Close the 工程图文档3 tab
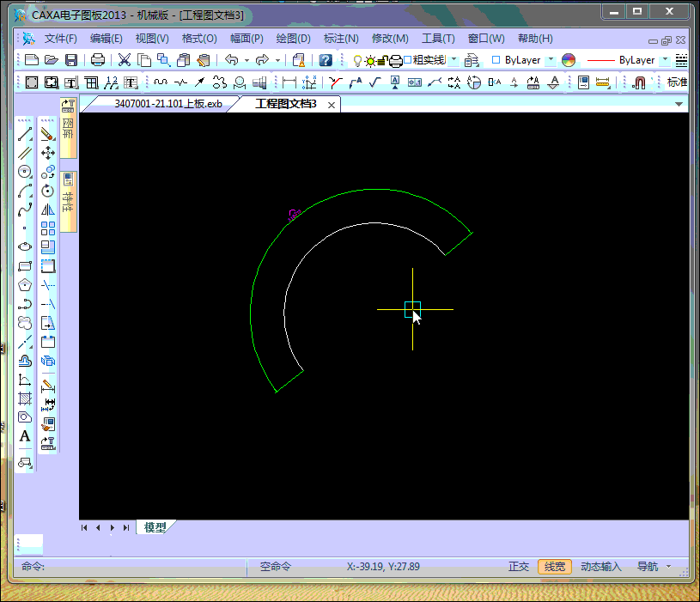700x602 pixels. 332,105
